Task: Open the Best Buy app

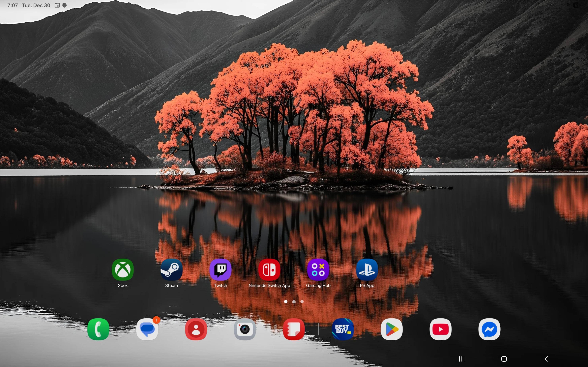Action: 342,329
